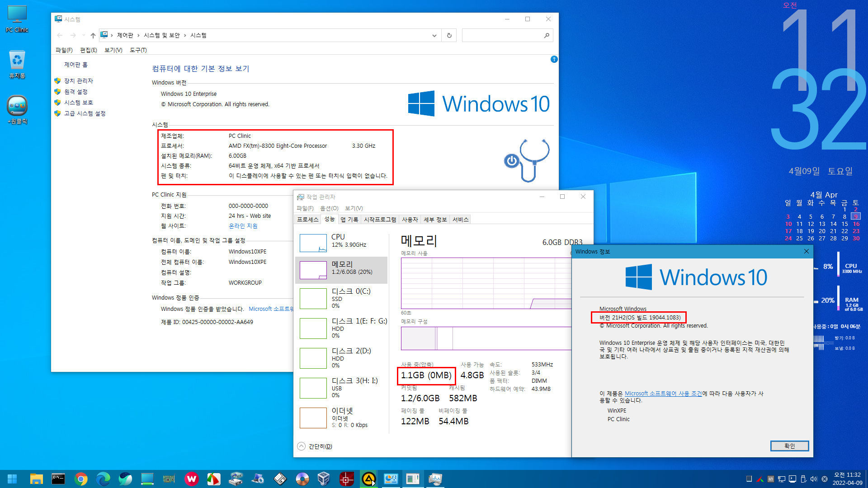Open the File (파일) menu in System window
This screenshot has width=868, height=488.
pyautogui.click(x=64, y=50)
